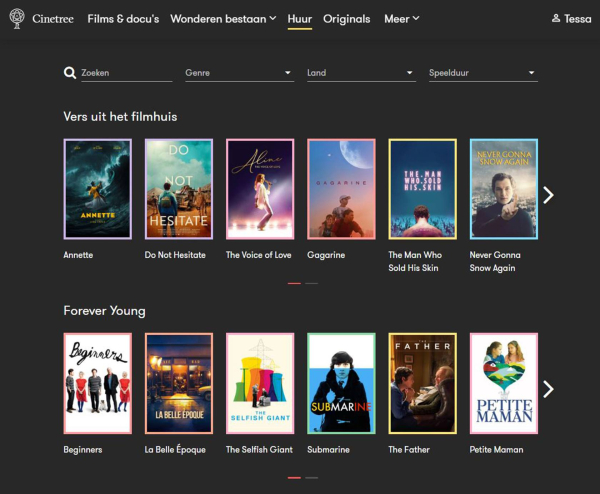
Task: Go to second page dot under Forever Young
Action: pyautogui.click(x=311, y=478)
